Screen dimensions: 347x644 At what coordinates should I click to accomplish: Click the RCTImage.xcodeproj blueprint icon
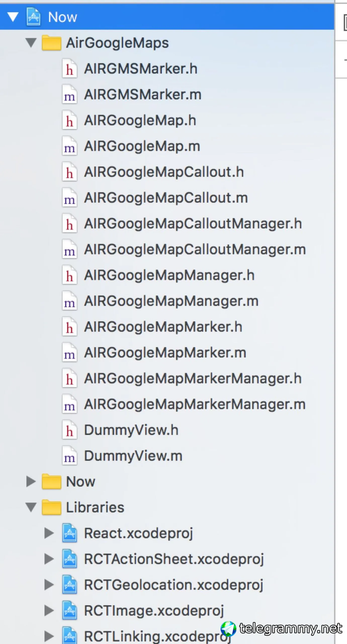pyautogui.click(x=69, y=611)
